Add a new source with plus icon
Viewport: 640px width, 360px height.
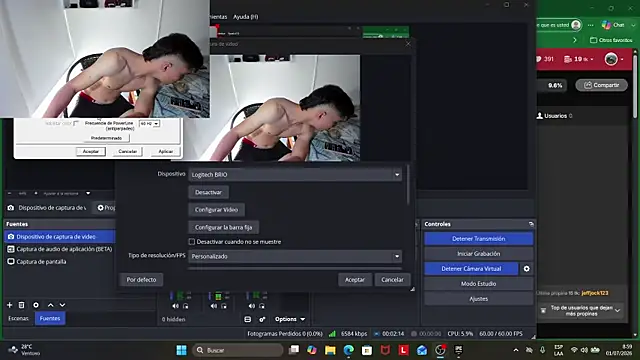click(x=10, y=305)
